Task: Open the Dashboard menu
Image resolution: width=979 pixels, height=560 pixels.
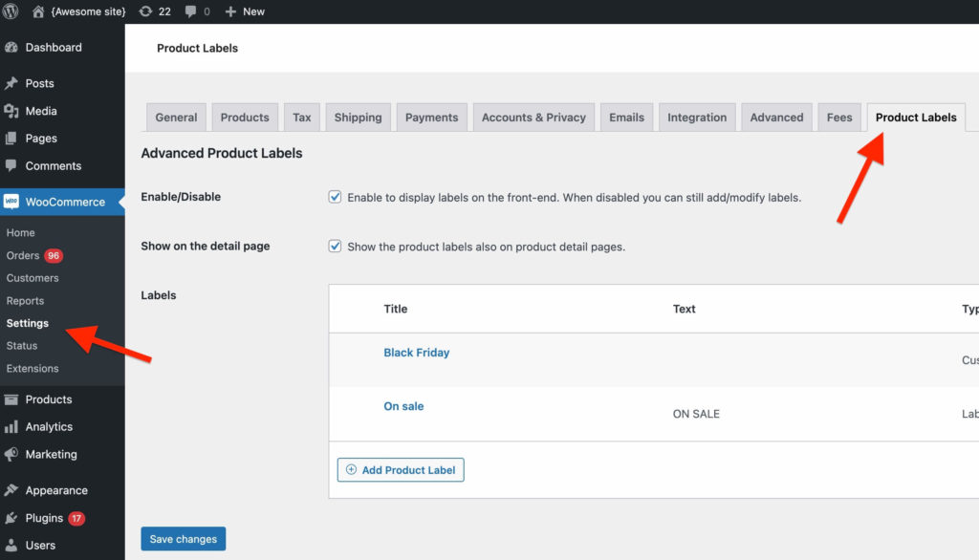Action: [x=54, y=48]
